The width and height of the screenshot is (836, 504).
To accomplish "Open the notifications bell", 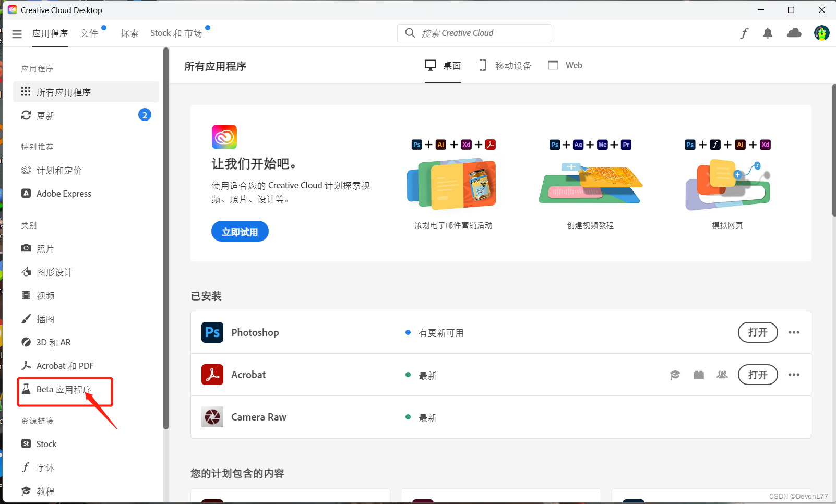I will 768,33.
